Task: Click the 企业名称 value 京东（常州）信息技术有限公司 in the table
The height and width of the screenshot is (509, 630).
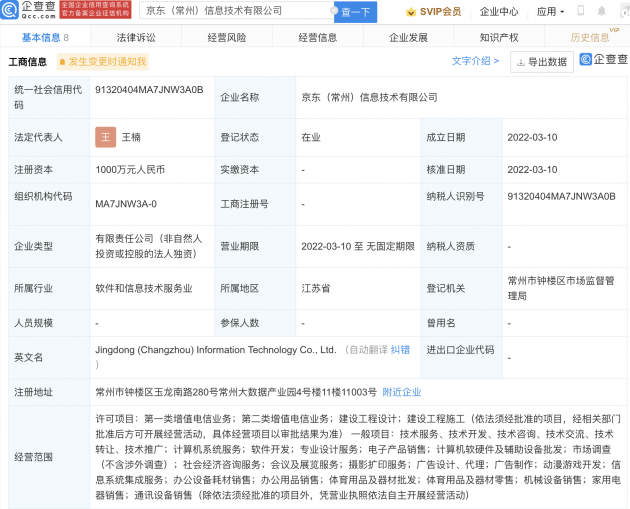Action: (x=369, y=97)
